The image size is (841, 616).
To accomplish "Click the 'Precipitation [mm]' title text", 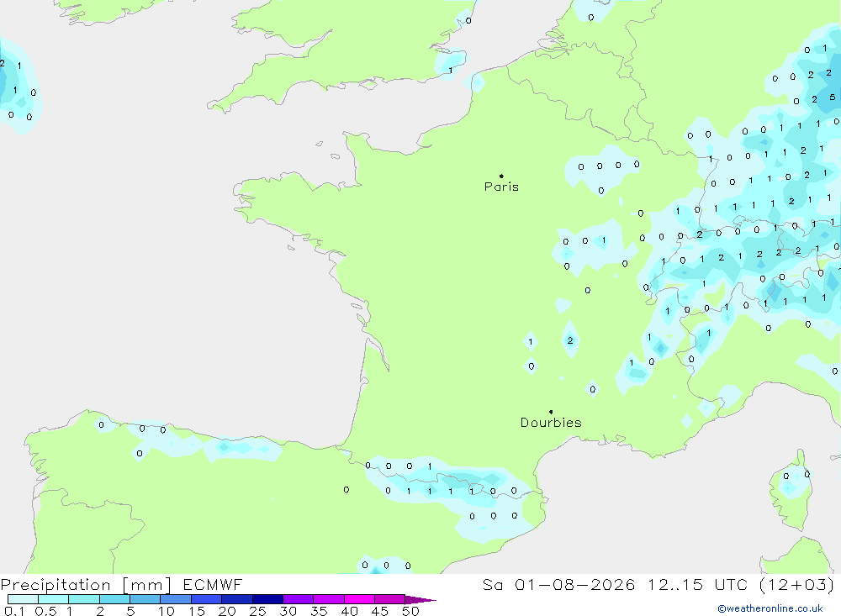I will click(x=86, y=585).
